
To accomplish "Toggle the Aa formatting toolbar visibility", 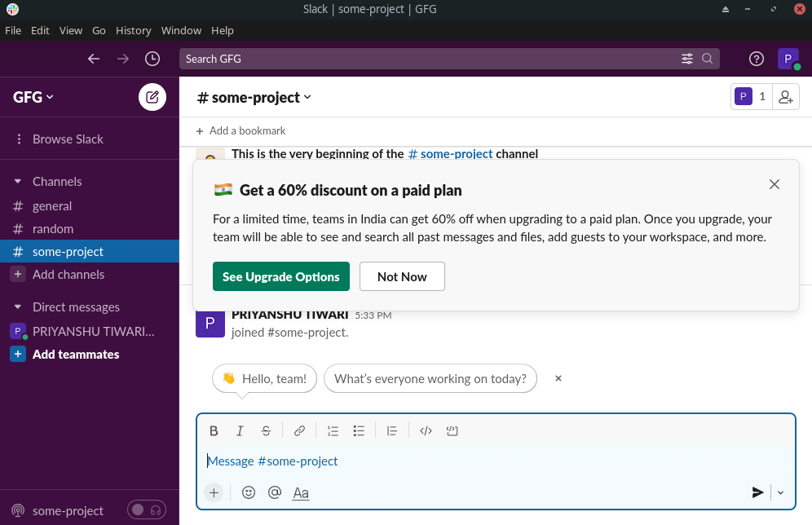I will click(301, 492).
